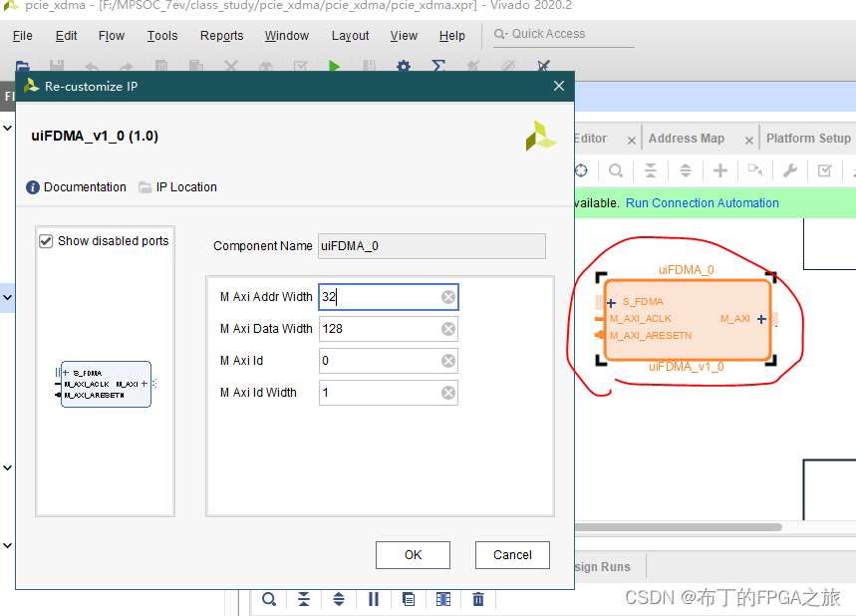
Task: Collapse the top Flow Navigator section chevron
Action: (x=8, y=128)
